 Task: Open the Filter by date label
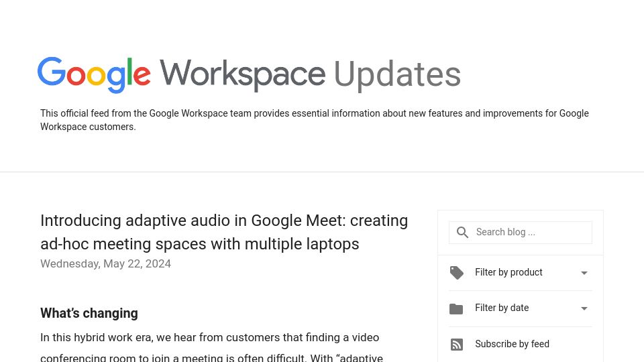502,308
